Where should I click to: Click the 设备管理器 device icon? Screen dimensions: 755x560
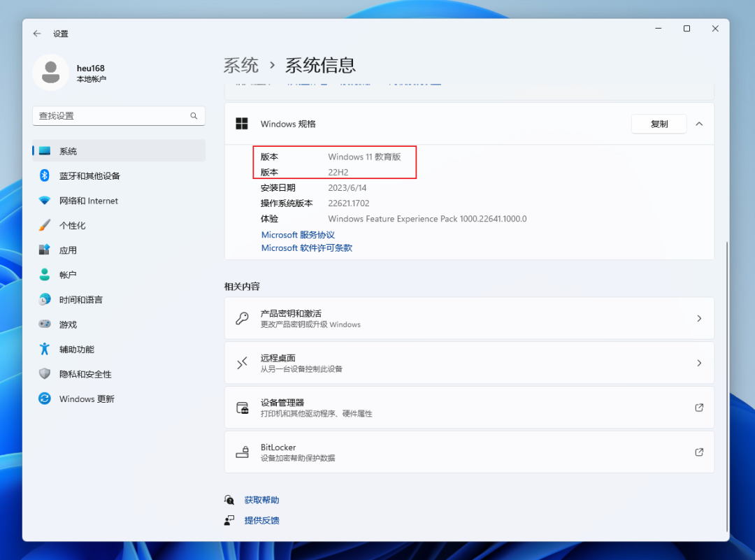242,408
